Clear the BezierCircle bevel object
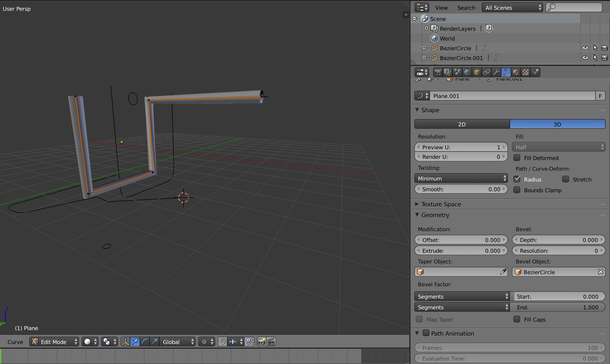This screenshot has width=610, height=364. (x=600, y=272)
